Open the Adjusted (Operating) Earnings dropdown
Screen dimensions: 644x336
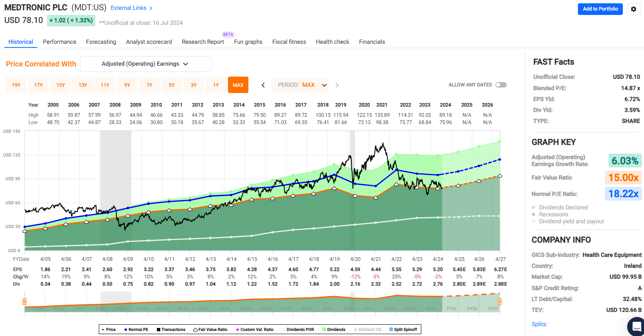[x=146, y=64]
